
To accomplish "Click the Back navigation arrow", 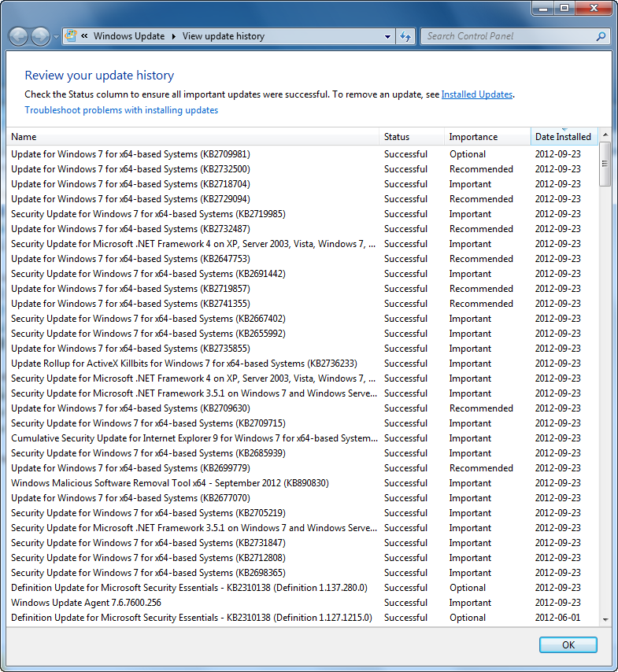I will tap(18, 36).
